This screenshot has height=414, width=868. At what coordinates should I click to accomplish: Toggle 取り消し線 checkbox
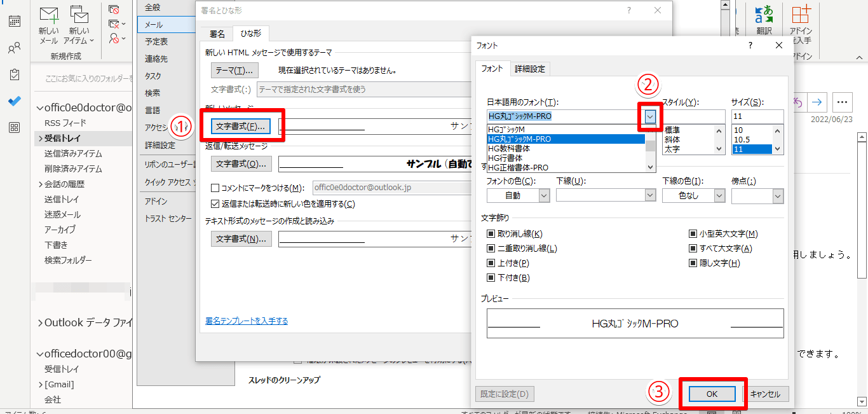tap(491, 234)
